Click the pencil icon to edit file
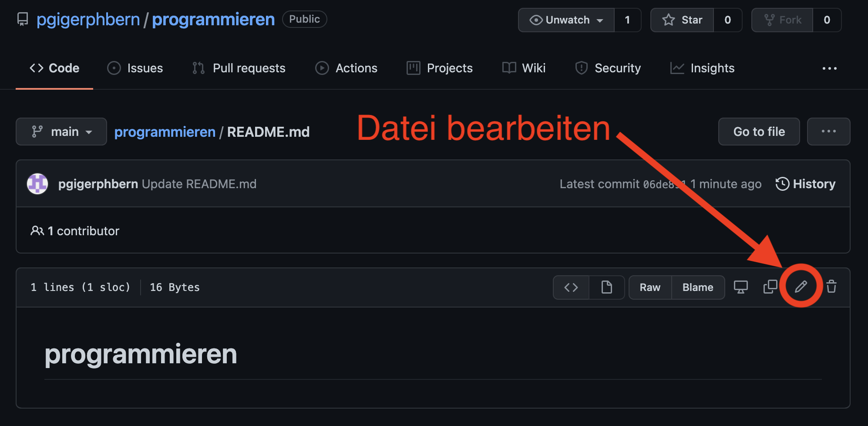868x426 pixels. pyautogui.click(x=801, y=287)
